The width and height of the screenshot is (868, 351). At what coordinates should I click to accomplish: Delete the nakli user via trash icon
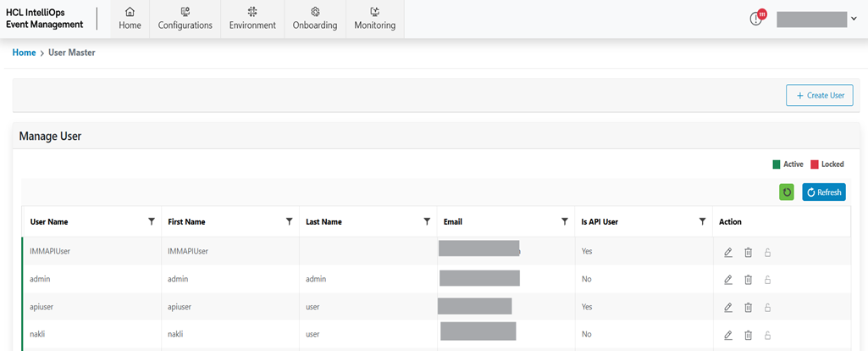(x=748, y=335)
